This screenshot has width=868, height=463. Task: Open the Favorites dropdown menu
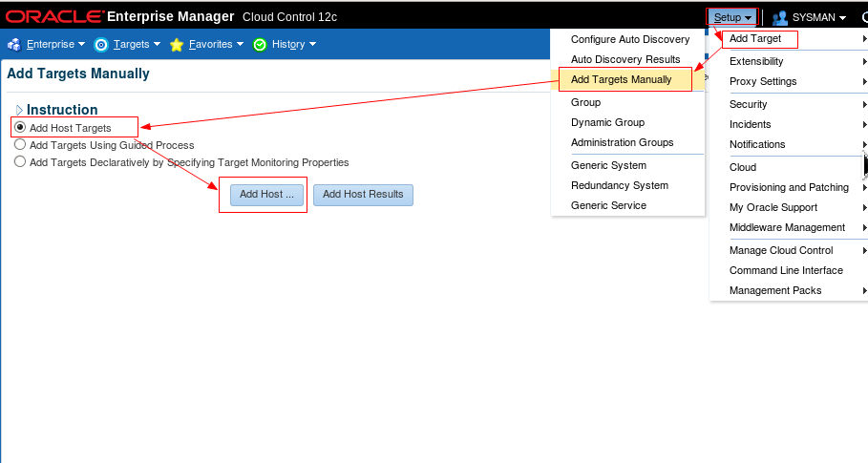click(x=216, y=44)
